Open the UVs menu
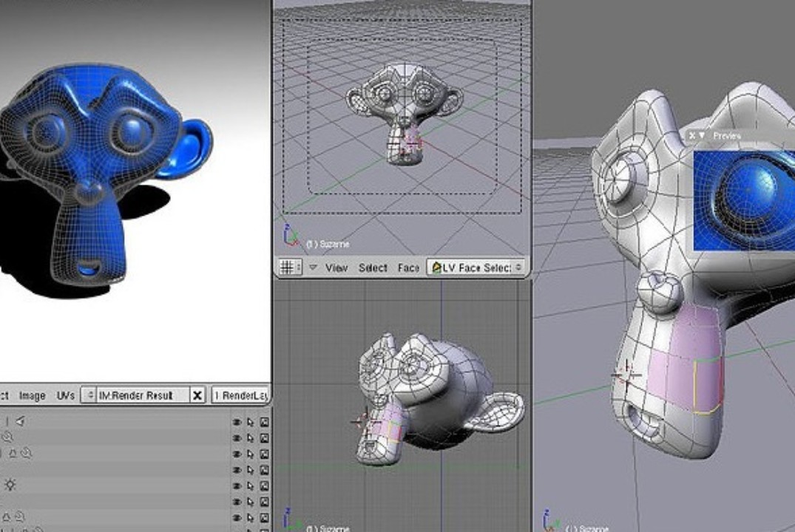 [66, 395]
